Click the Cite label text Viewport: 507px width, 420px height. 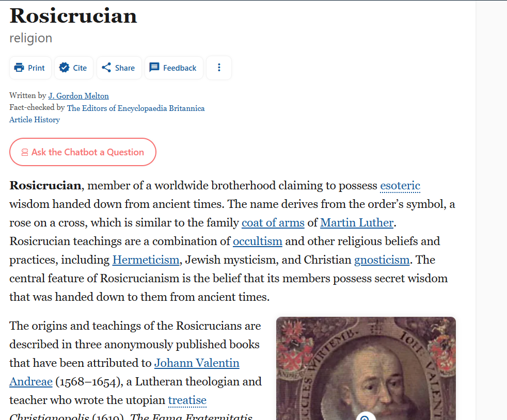(80, 68)
